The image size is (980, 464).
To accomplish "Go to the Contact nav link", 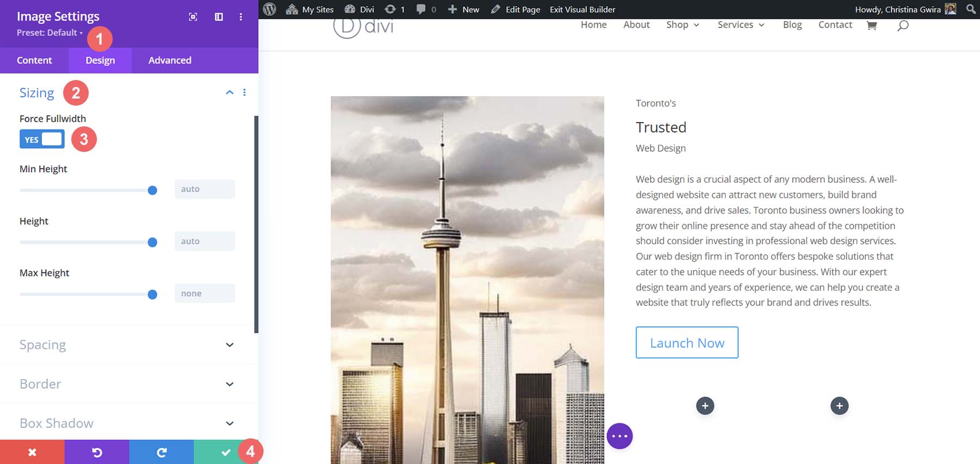I will pos(835,25).
